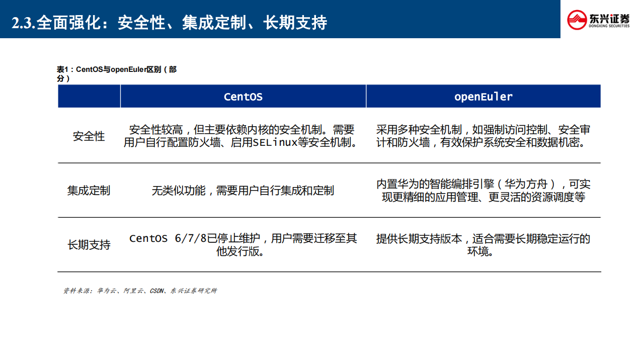
Task: Click the cell '无类似功能，需要用户自行集成和定制'
Action: [x=243, y=191]
